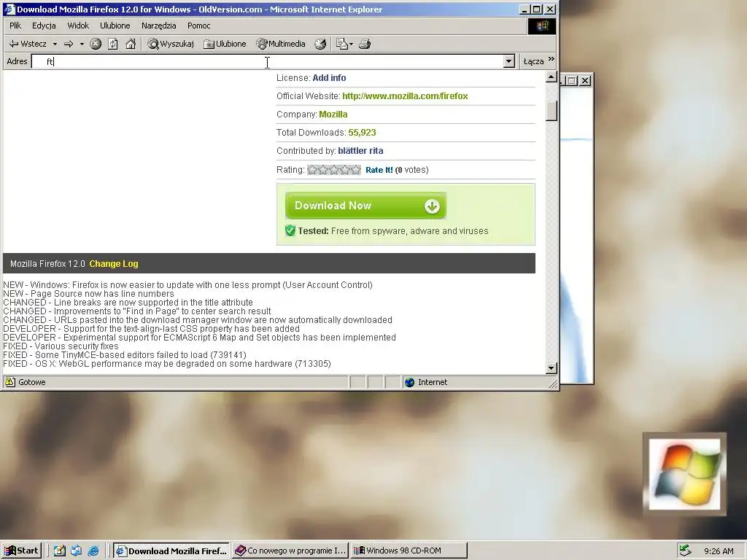747x560 pixels.
Task: Click the first quick launch icon
Action: tap(60, 551)
